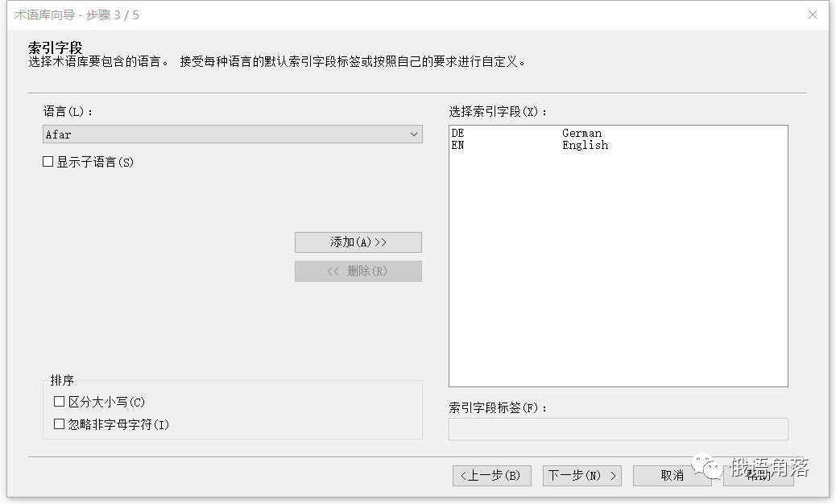Proceed with 下一步(N) button
This screenshot has height=504, width=836.
582,475
